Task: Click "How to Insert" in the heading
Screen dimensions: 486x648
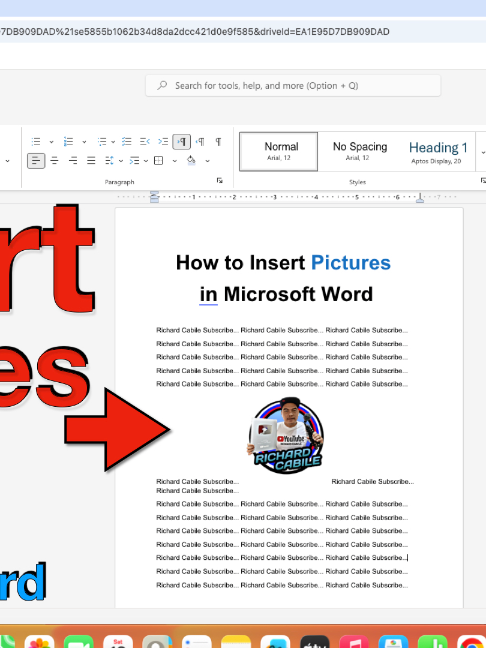Action: click(241, 263)
